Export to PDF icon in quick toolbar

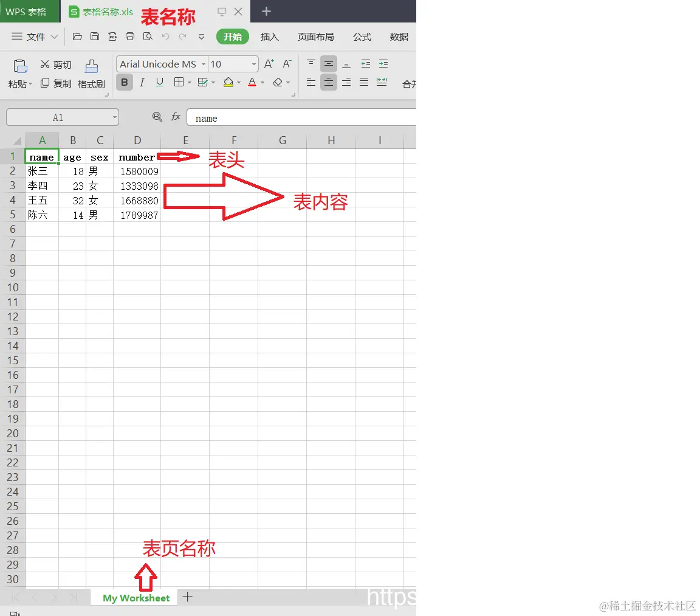coord(112,36)
